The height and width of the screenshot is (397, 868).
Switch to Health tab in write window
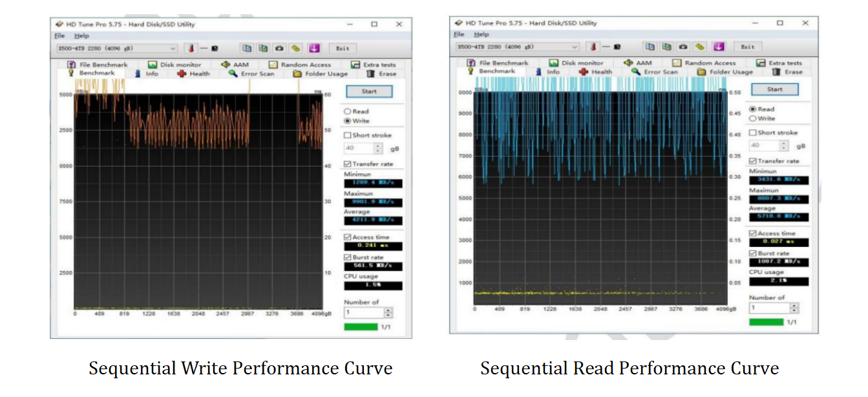click(194, 74)
